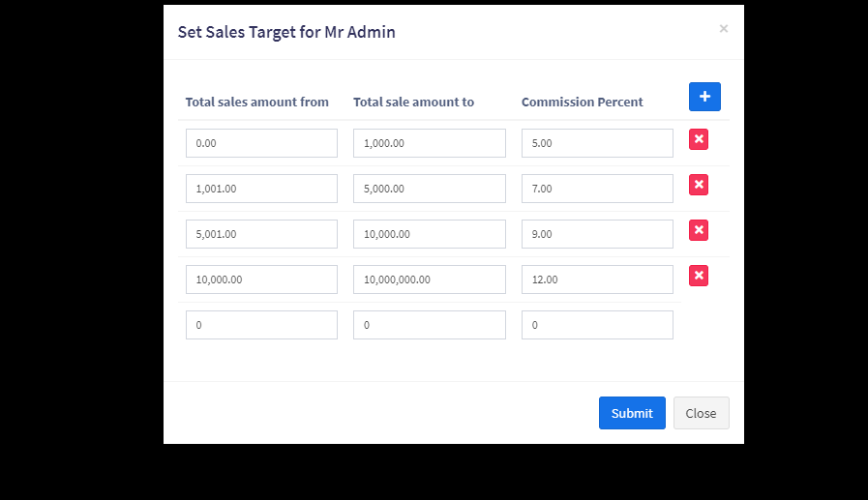Click the commission percent field showing 12.00
The height and width of the screenshot is (500, 868).
597,279
